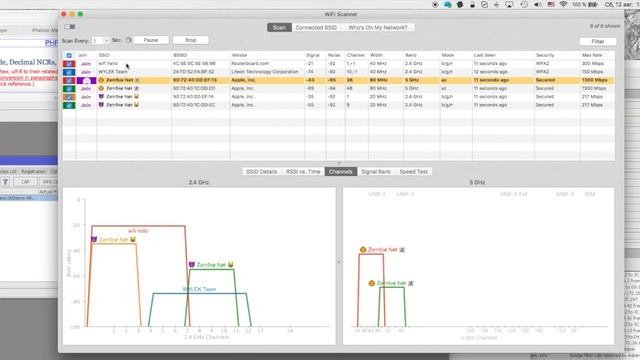Viewport: 640px width, 360px height.
Task: Click the date and time in menu bar
Action: (x=622, y=4)
